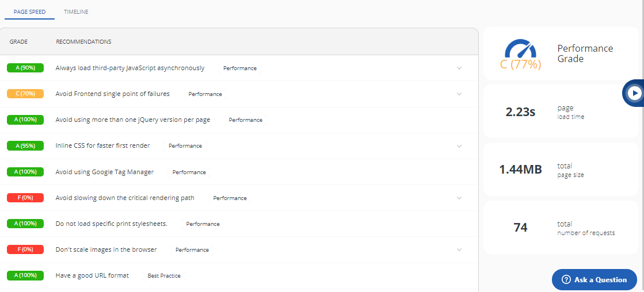Screen dimensions: 644x292
Task: Click the performance grade gauge icon
Action: point(520,48)
